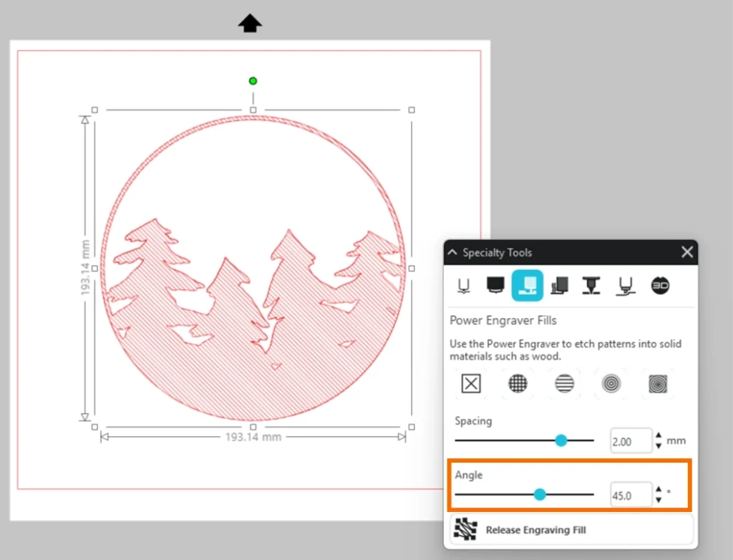Open the 3D specialty tool
This screenshot has width=733, height=560.
click(660, 285)
